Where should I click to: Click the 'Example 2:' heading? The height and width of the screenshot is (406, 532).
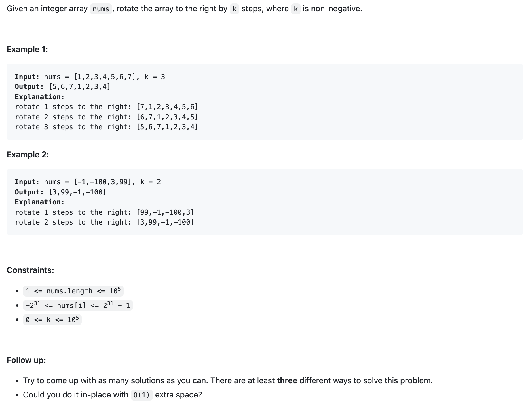[x=28, y=155]
